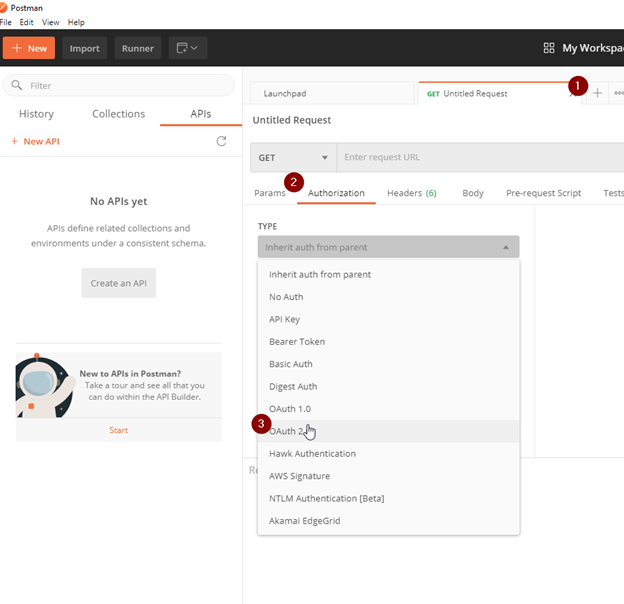624x604 pixels.
Task: Choose NTLM Authentication [Beta] option
Action: click(x=388, y=498)
